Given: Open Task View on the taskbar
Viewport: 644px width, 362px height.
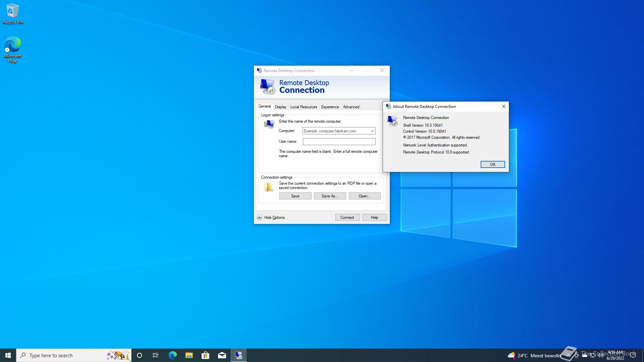Looking at the screenshot, I should point(156,355).
